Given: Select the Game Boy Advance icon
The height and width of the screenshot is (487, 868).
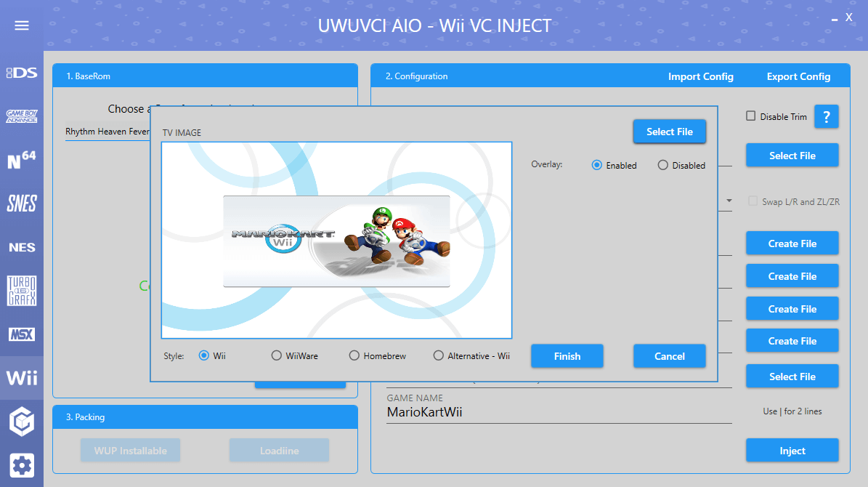Looking at the screenshot, I should tap(22, 116).
